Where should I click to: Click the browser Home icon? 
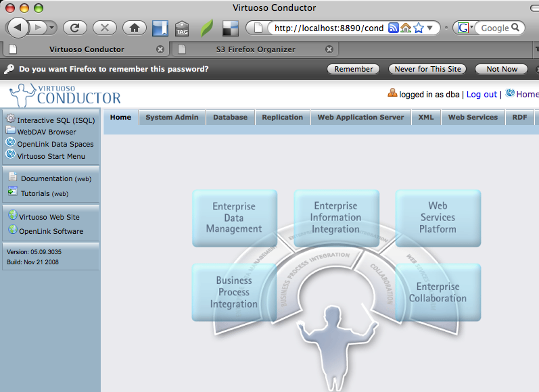coord(134,28)
